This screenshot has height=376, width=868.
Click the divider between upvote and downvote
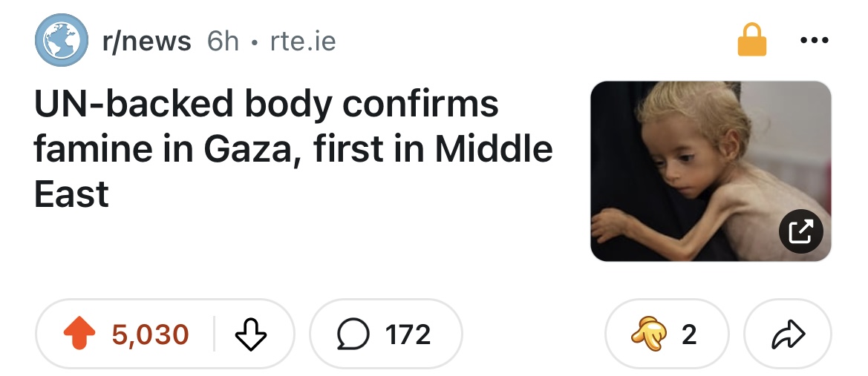pos(214,334)
